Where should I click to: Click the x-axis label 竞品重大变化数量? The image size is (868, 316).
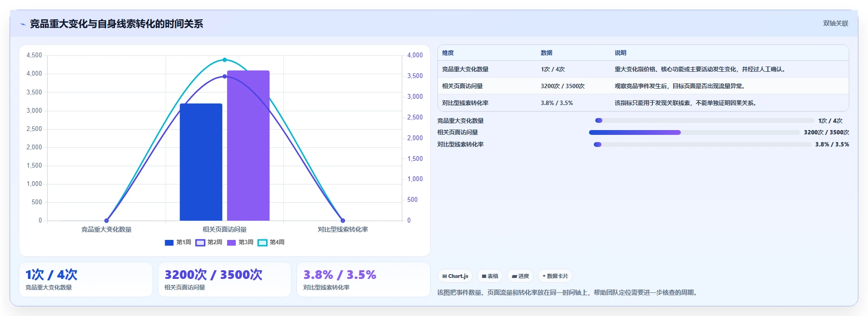pos(106,230)
